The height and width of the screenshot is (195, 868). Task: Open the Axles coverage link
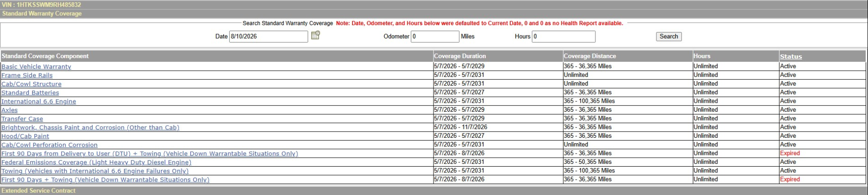tap(9, 110)
